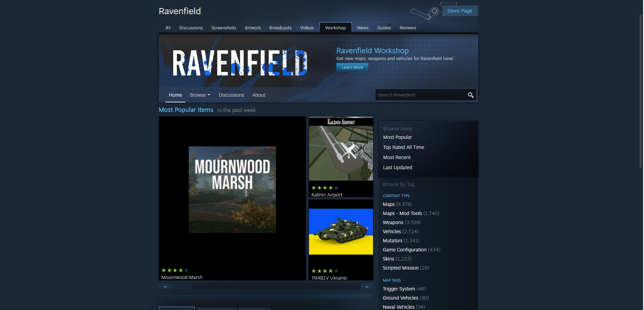644x310 pixels.
Task: Browse Most Recent items
Action: pos(397,157)
